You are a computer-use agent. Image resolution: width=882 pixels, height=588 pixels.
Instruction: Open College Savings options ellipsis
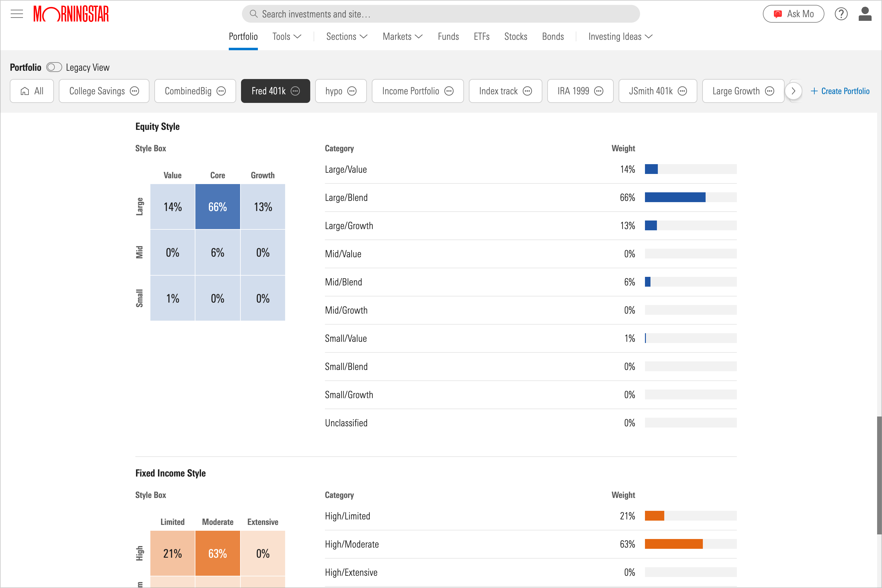click(x=134, y=91)
